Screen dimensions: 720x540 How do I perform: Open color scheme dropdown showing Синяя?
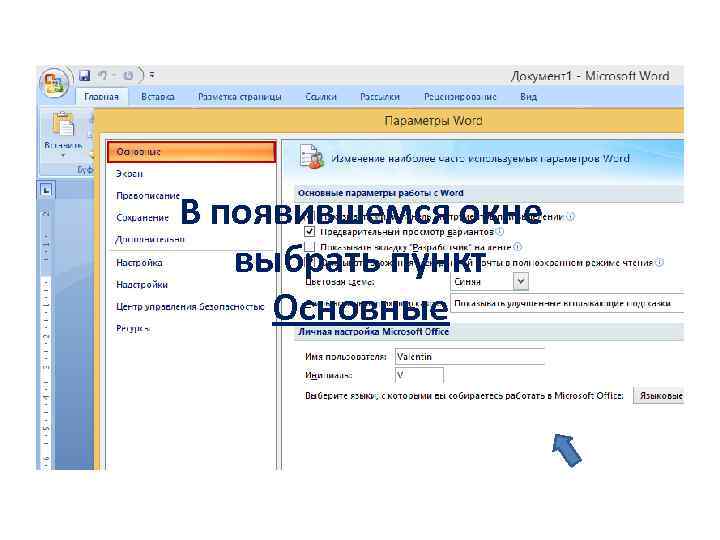[x=489, y=281]
